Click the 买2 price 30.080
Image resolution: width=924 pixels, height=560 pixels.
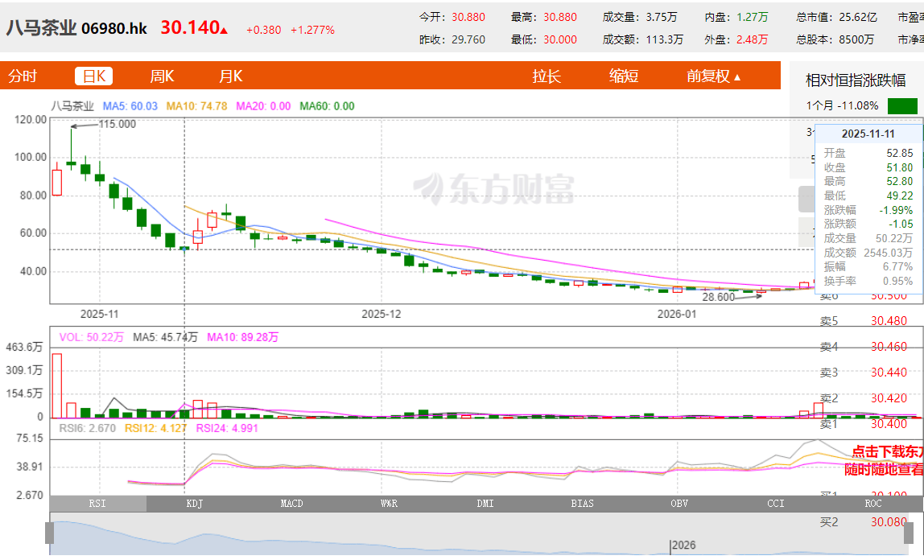889,521
